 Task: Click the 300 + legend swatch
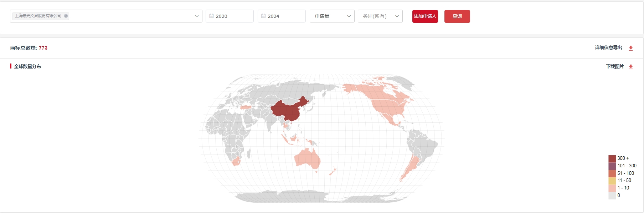coord(612,158)
